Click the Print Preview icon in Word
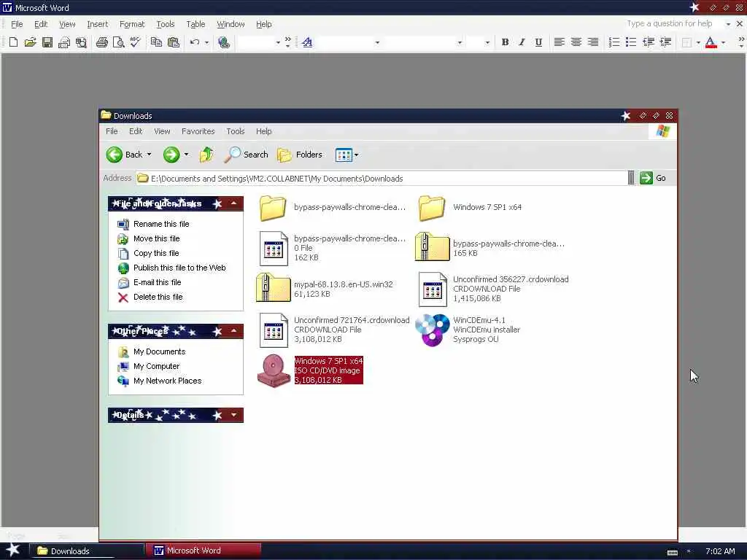 click(x=118, y=42)
